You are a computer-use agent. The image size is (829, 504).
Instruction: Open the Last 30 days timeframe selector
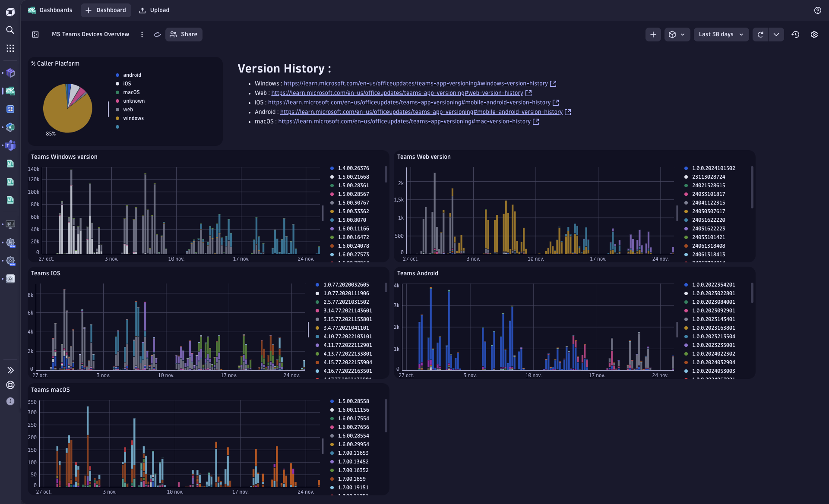[x=721, y=35]
